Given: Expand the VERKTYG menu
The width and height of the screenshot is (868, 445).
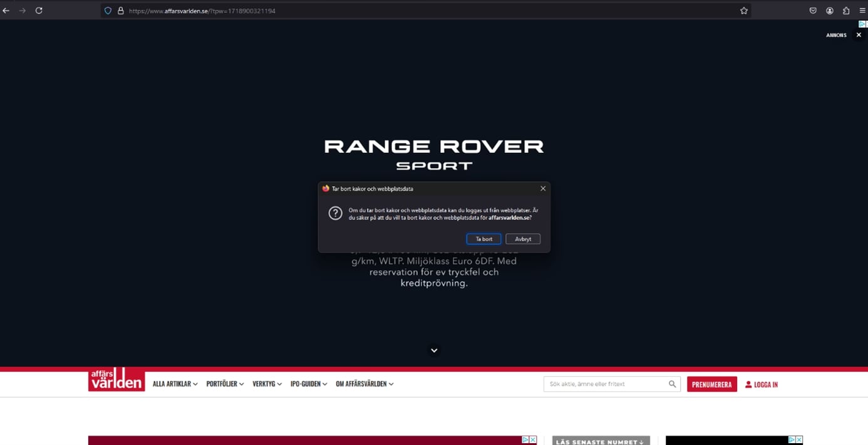Looking at the screenshot, I should click(267, 384).
